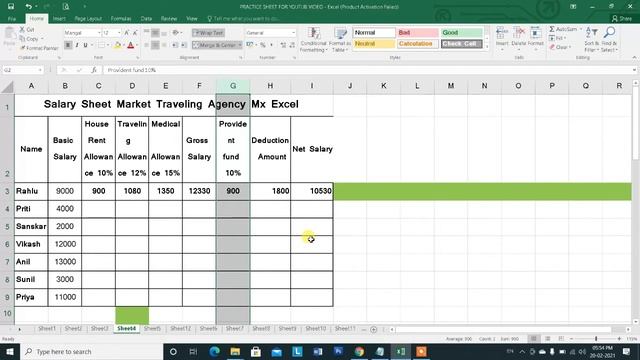This screenshot has width=640, height=360.
Task: Click the Conditional Formatting icon
Action: (x=313, y=33)
